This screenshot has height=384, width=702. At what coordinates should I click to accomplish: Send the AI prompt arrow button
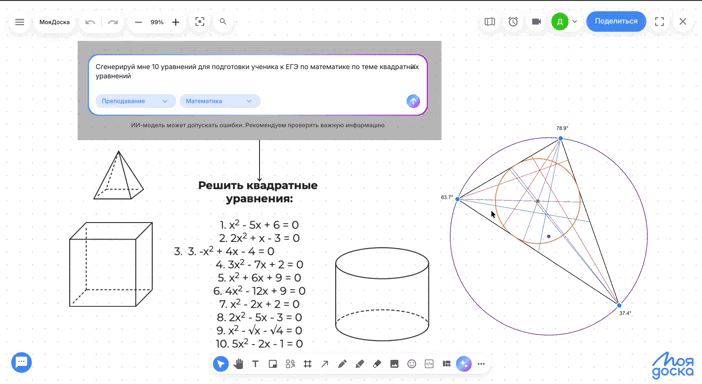(413, 101)
